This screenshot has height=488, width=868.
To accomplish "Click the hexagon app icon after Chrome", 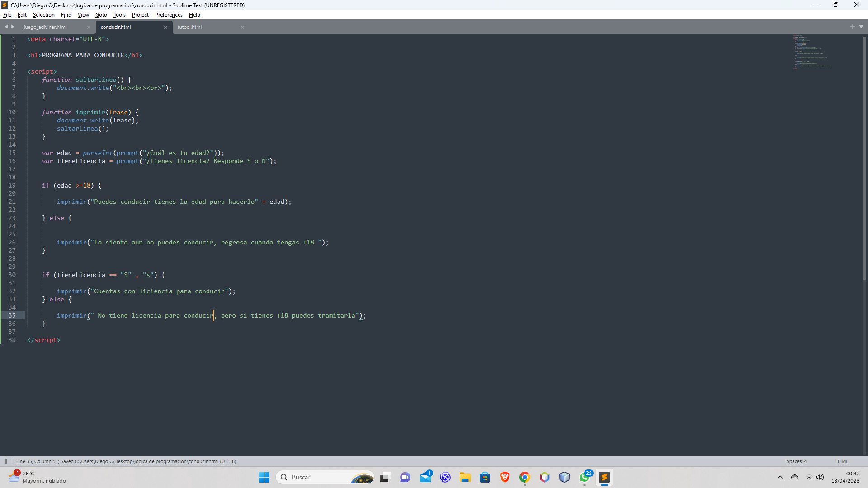I will pos(545,477).
